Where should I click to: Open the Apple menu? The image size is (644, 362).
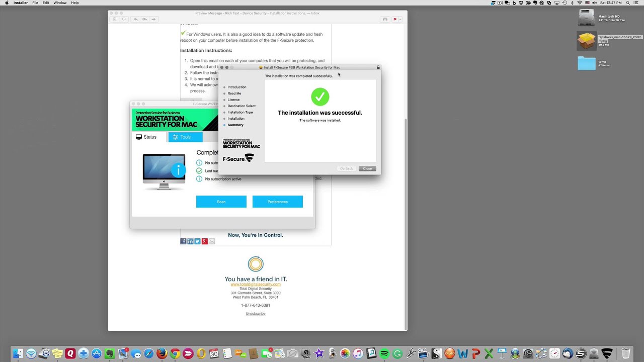click(7, 3)
